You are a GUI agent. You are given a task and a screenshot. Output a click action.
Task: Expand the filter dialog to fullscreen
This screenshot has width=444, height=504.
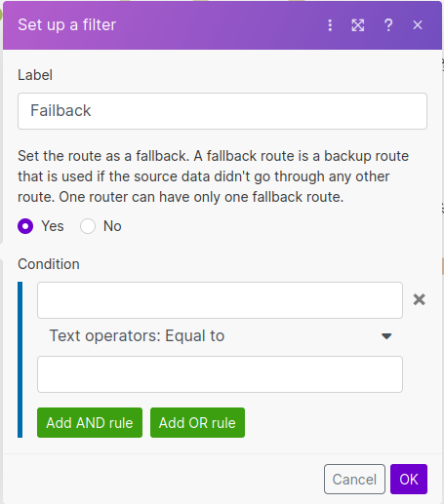click(x=358, y=25)
